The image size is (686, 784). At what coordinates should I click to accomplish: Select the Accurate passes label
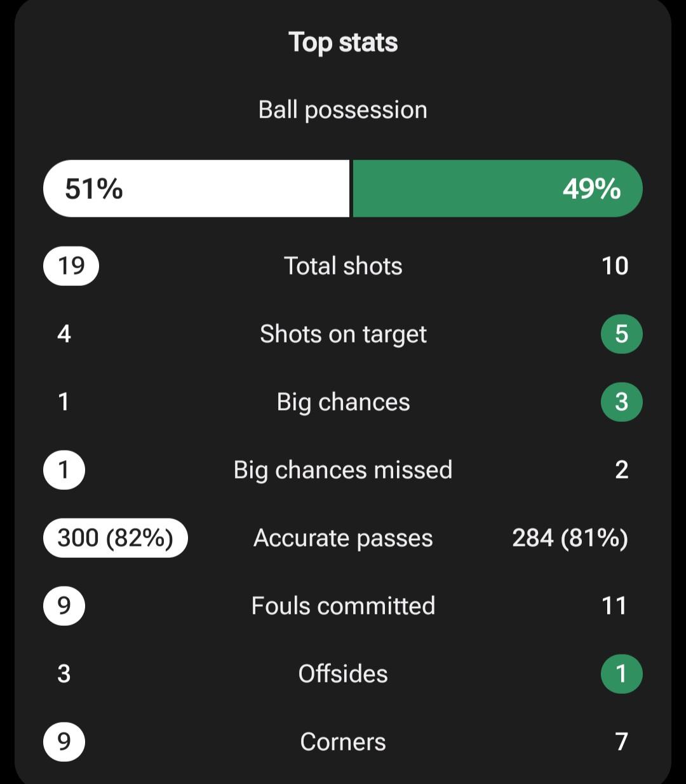(x=343, y=538)
